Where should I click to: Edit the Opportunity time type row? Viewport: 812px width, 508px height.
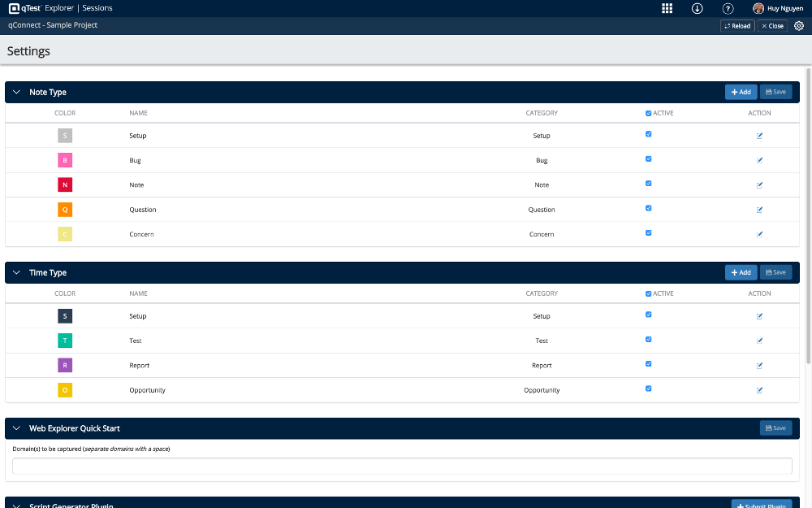(x=759, y=390)
